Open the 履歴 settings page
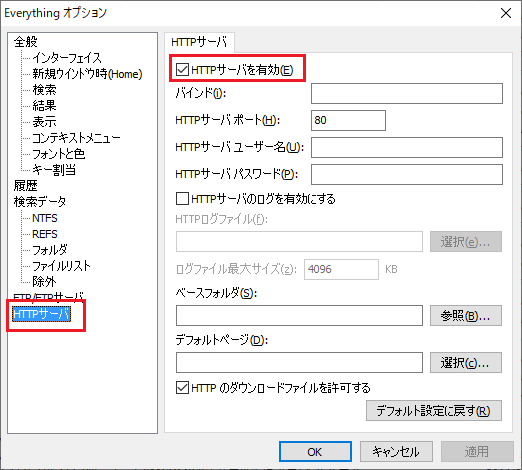 26,185
